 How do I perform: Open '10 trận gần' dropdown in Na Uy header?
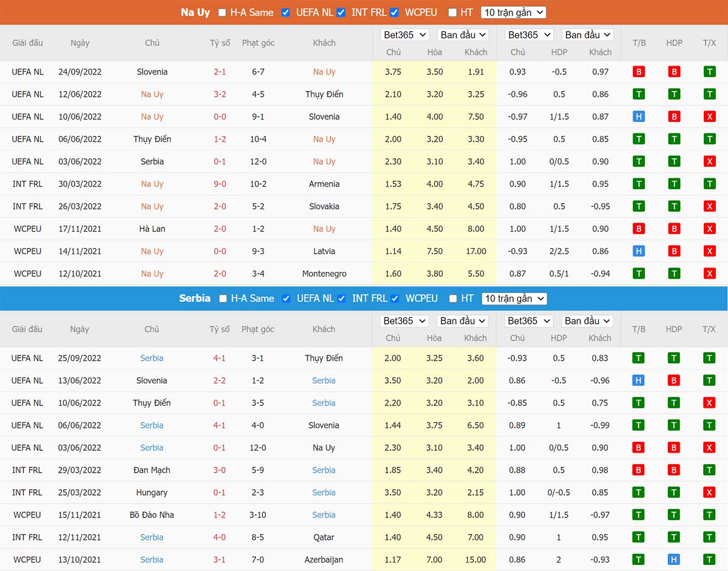coord(513,12)
